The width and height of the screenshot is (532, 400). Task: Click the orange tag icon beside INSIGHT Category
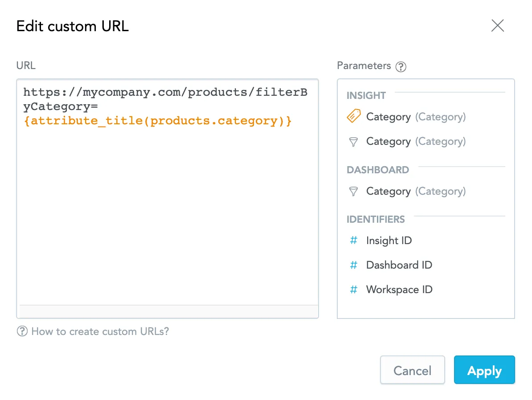(x=353, y=116)
